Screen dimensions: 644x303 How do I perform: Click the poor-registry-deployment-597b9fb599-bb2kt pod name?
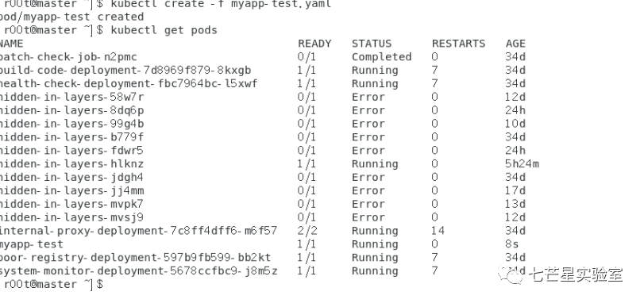pyautogui.click(x=135, y=258)
